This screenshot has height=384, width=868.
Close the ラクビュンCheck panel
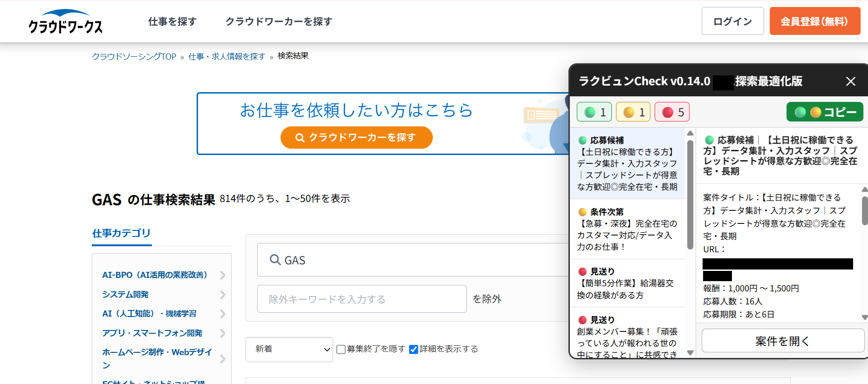click(851, 81)
